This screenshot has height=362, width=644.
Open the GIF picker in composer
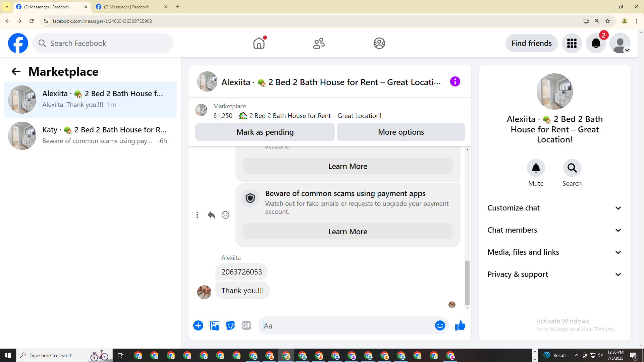246,325
